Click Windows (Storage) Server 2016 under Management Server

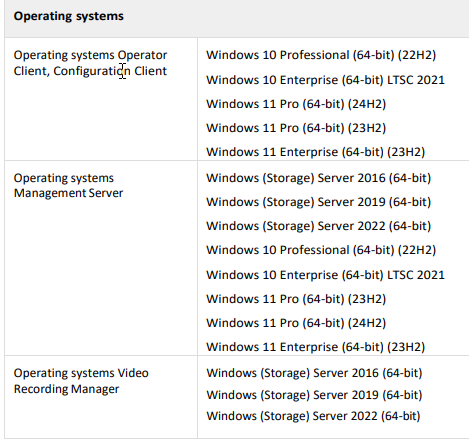319,178
